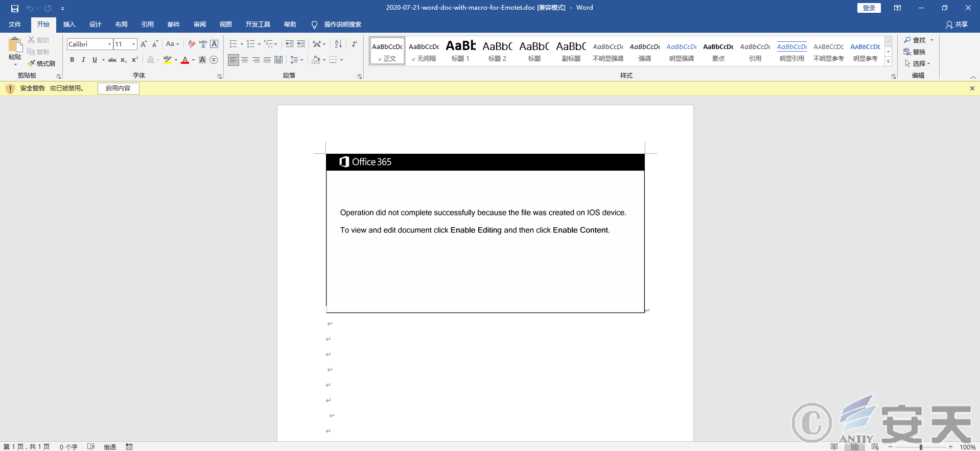Open the ribbon display options icon in title bar
Screen dimensions: 980x451
point(897,8)
